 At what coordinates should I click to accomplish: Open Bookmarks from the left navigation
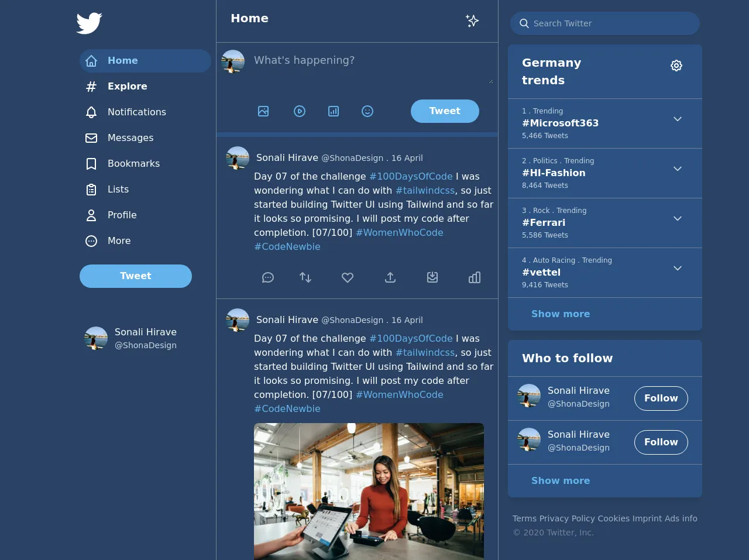point(133,164)
